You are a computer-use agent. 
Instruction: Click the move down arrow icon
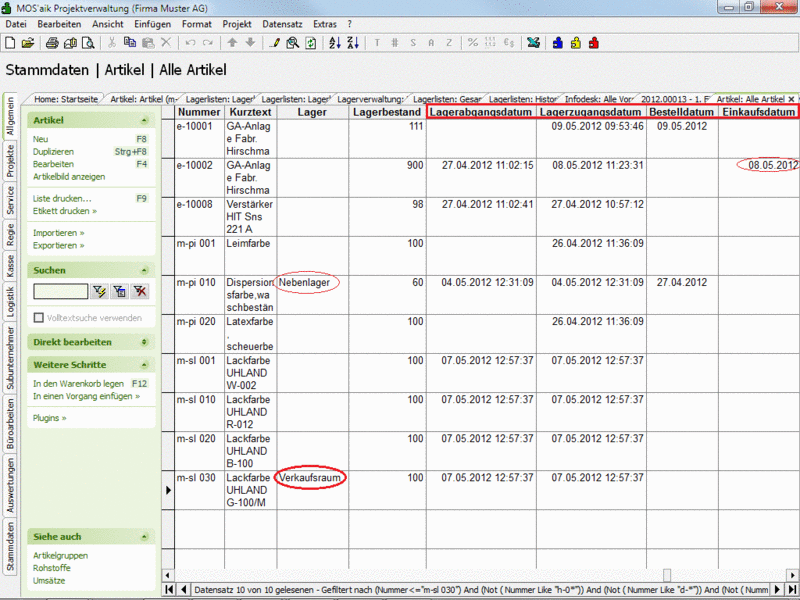(x=250, y=43)
